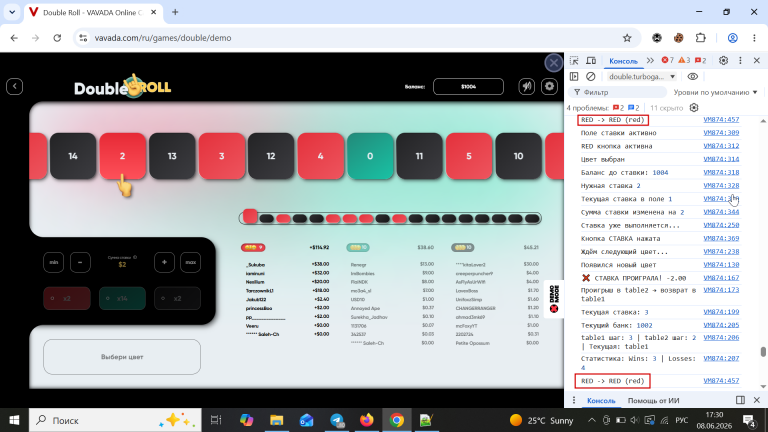768x432 pixels.
Task: Click the console Фильтр input field
Action: [x=618, y=92]
